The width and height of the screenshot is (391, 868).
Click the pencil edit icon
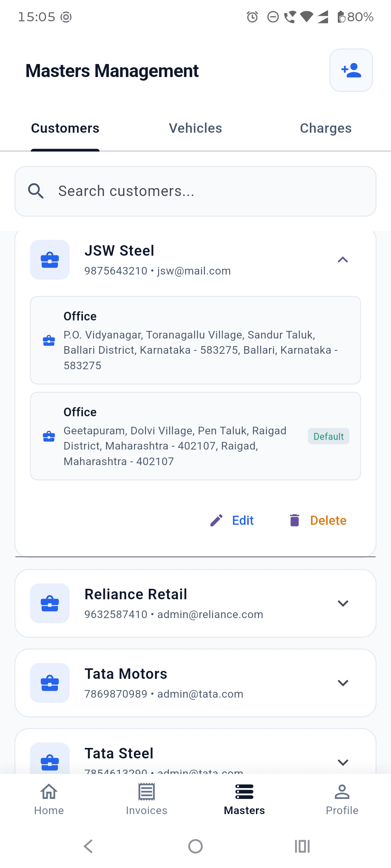coord(216,520)
